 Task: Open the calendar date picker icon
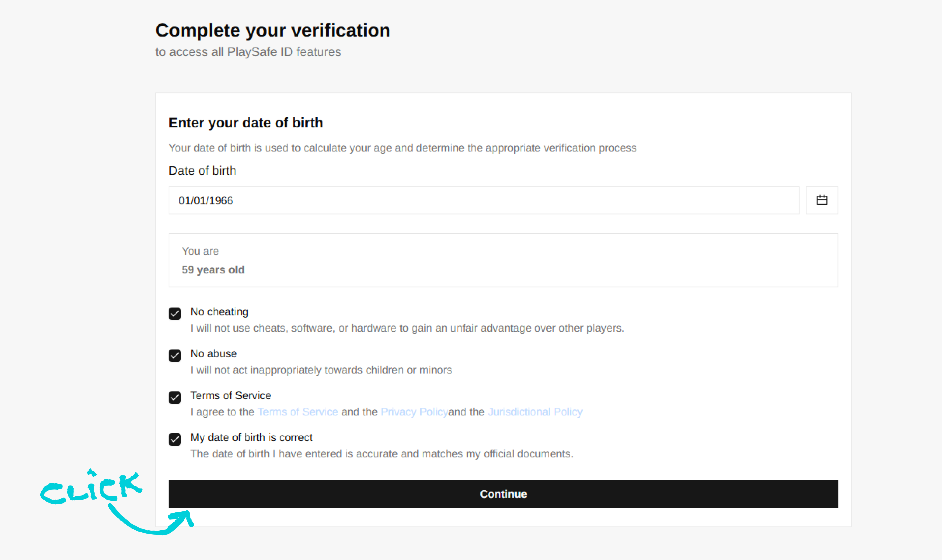point(822,200)
